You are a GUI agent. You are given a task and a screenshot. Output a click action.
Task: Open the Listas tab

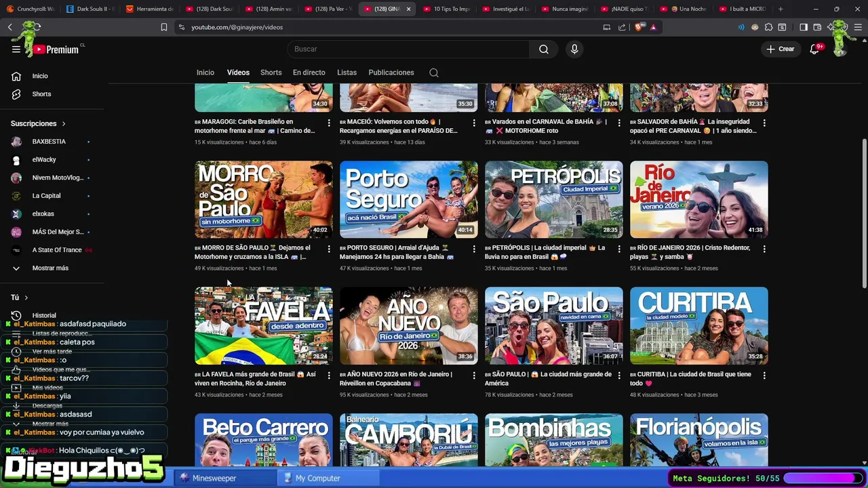pos(347,73)
